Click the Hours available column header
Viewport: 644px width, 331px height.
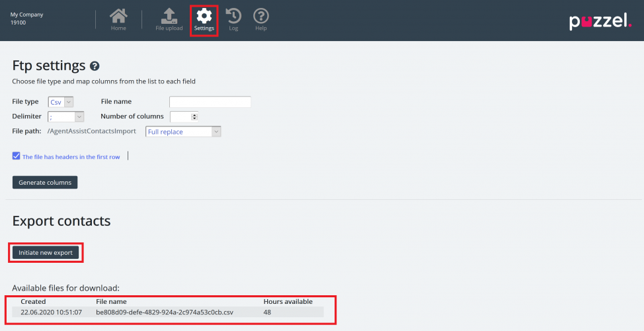tap(288, 301)
